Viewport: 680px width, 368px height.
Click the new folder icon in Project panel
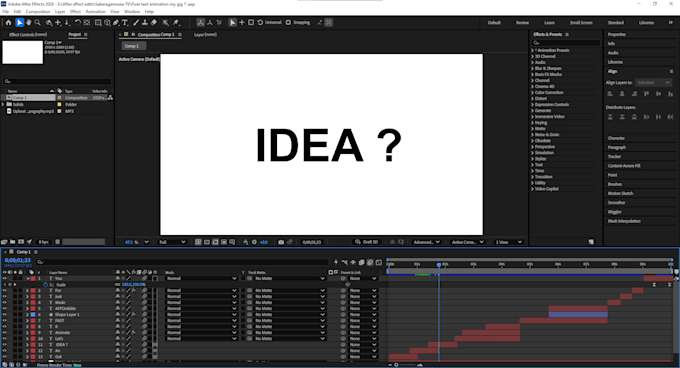tap(13, 242)
